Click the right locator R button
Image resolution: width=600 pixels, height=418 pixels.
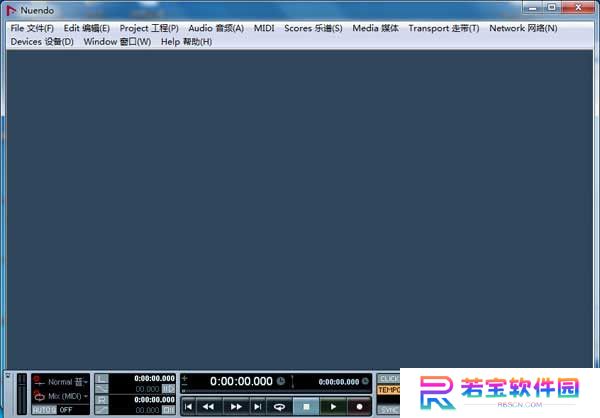[102, 400]
